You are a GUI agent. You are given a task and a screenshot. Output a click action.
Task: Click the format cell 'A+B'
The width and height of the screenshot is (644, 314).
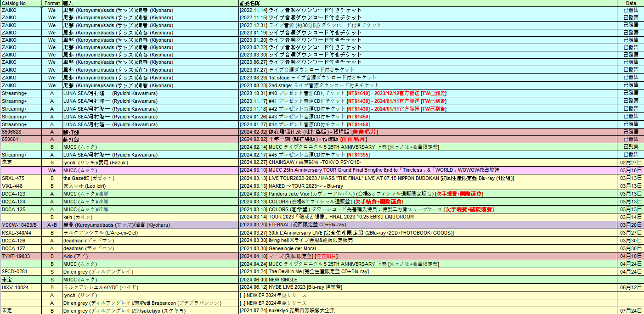[52, 225]
